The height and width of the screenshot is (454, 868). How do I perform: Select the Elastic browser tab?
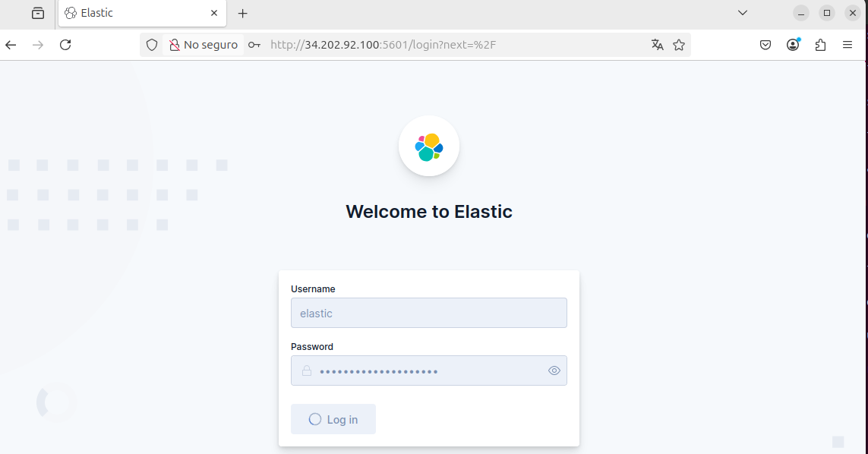point(129,13)
